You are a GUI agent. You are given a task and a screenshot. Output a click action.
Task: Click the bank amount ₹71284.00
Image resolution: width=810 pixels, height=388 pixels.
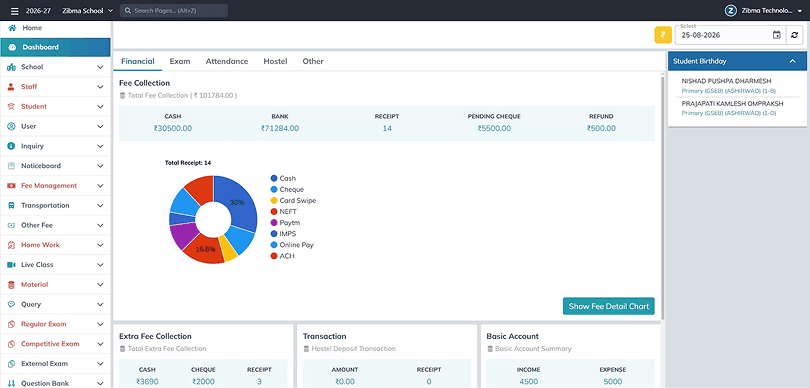(279, 128)
